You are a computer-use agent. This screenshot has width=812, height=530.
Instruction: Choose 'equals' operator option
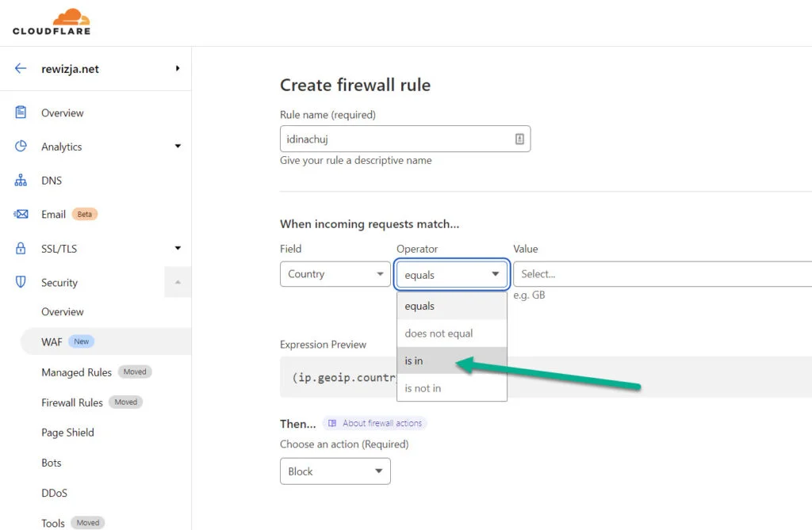click(451, 306)
